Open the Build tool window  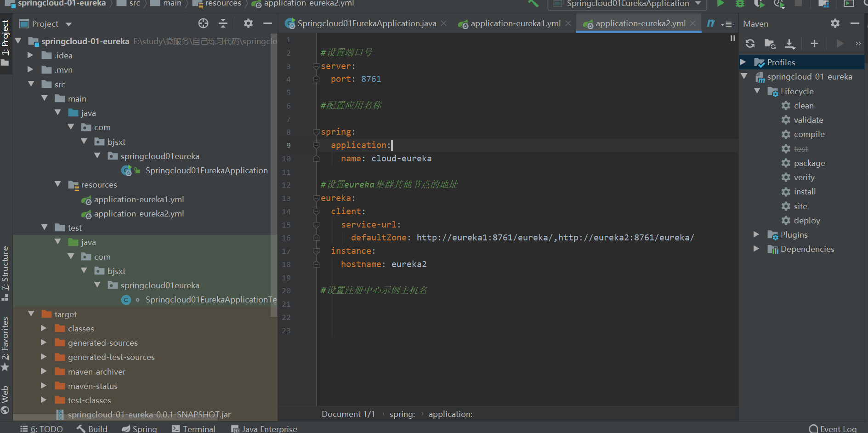(x=92, y=428)
